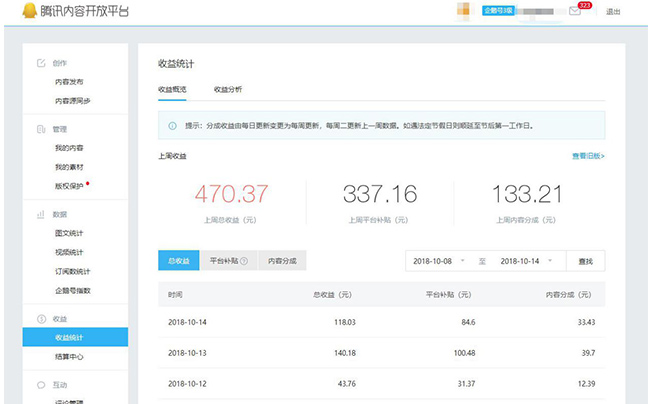Open the start date 2018-10-08 picker
This screenshot has height=404, width=649.
tap(439, 261)
